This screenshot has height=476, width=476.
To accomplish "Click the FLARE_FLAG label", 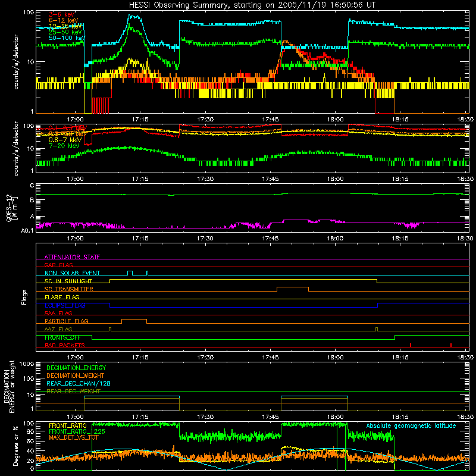I will pyautogui.click(x=62, y=297).
